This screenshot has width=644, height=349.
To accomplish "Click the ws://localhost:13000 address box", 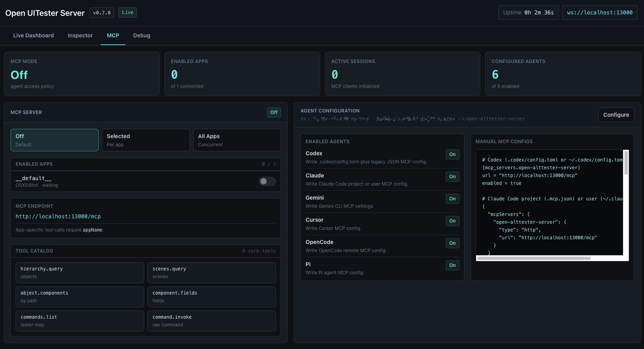I will [600, 12].
